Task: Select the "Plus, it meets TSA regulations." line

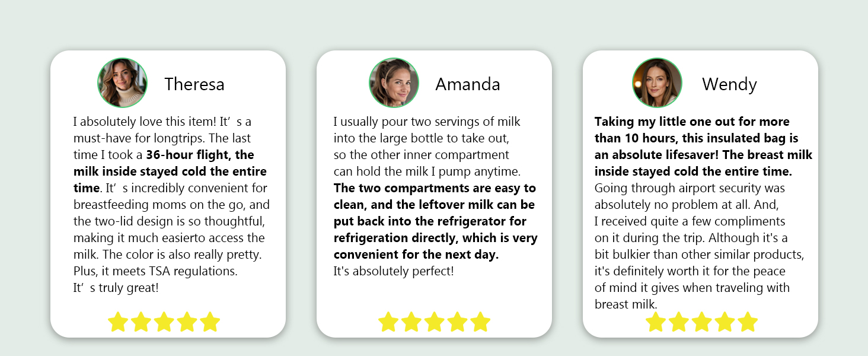Action: (155, 272)
